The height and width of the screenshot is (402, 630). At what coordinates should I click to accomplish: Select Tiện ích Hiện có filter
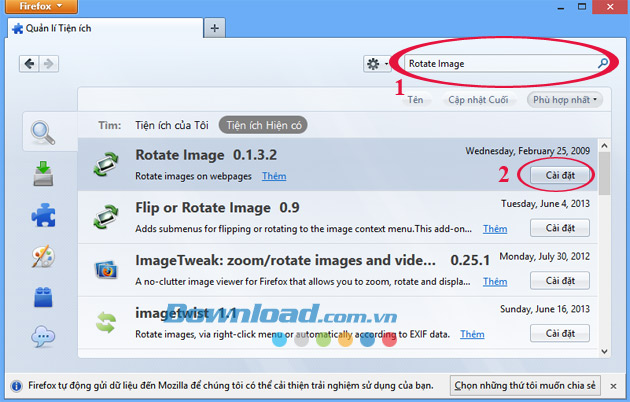click(264, 125)
